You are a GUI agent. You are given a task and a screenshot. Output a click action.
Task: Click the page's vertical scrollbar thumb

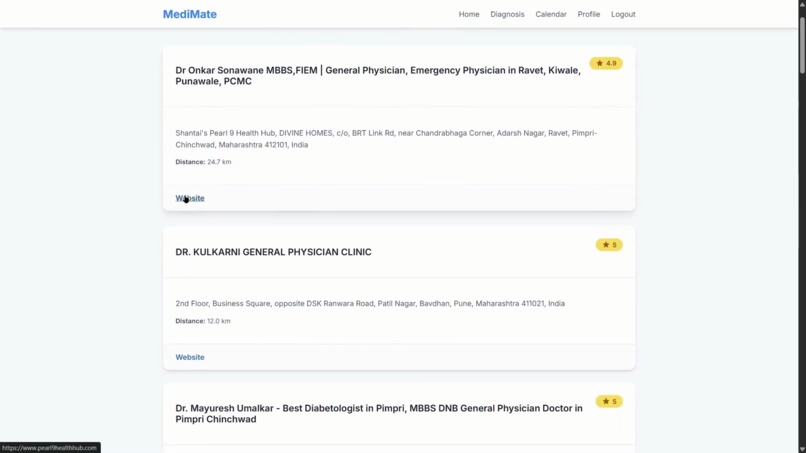[x=802, y=46]
